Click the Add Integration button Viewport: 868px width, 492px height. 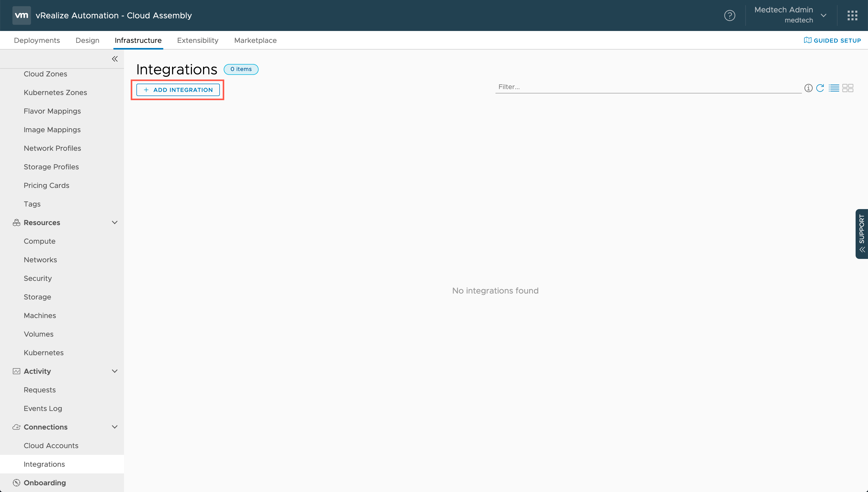pos(178,90)
